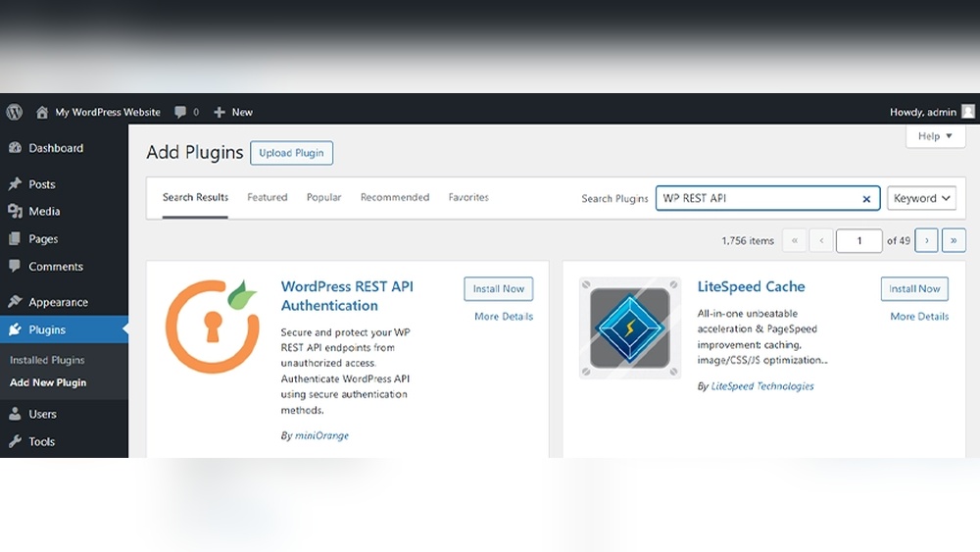Open Comments menu label
980x552 pixels.
point(56,267)
